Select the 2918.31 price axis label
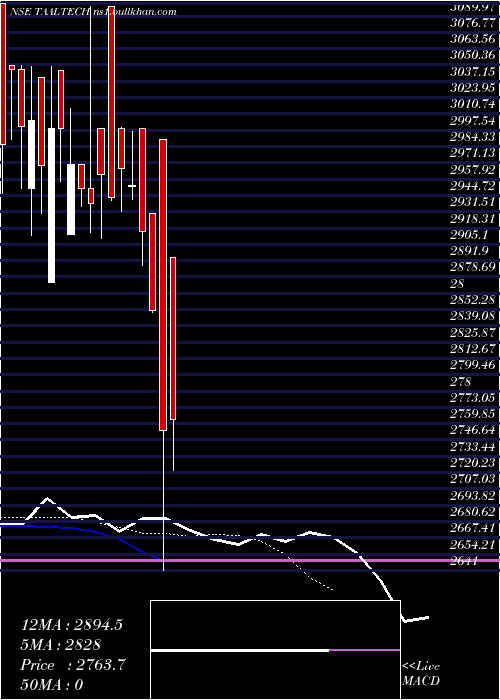Image resolution: width=500 pixels, height=700 pixels. coord(472,219)
